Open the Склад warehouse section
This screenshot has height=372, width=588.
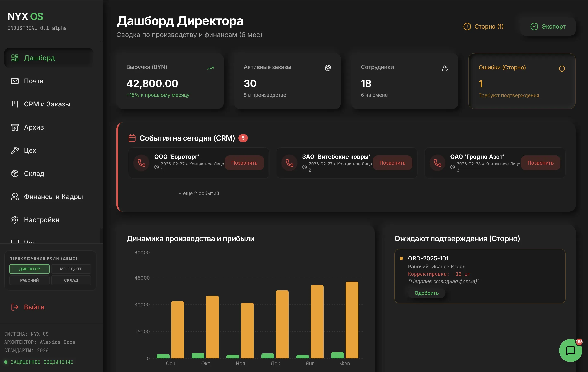click(34, 173)
